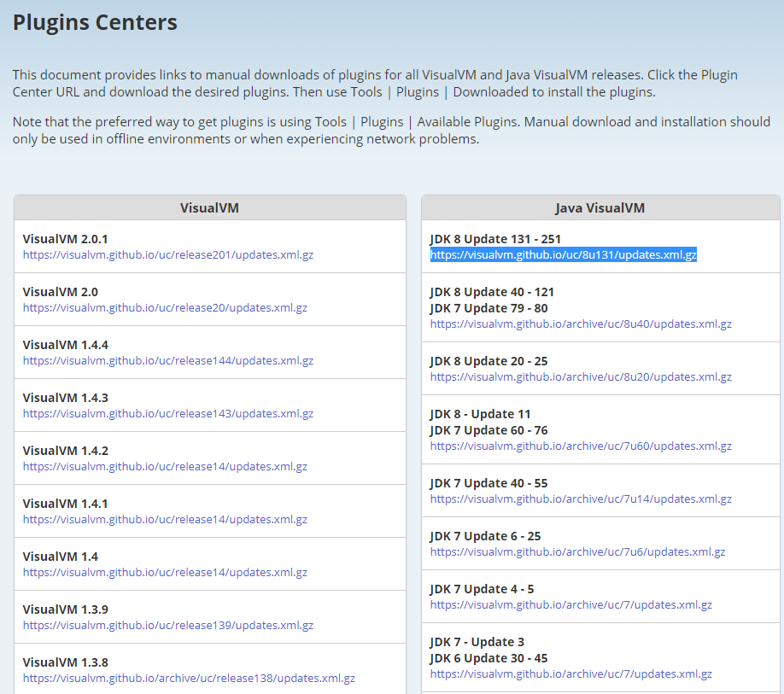Open the 7u6 archive updates link

click(x=577, y=552)
